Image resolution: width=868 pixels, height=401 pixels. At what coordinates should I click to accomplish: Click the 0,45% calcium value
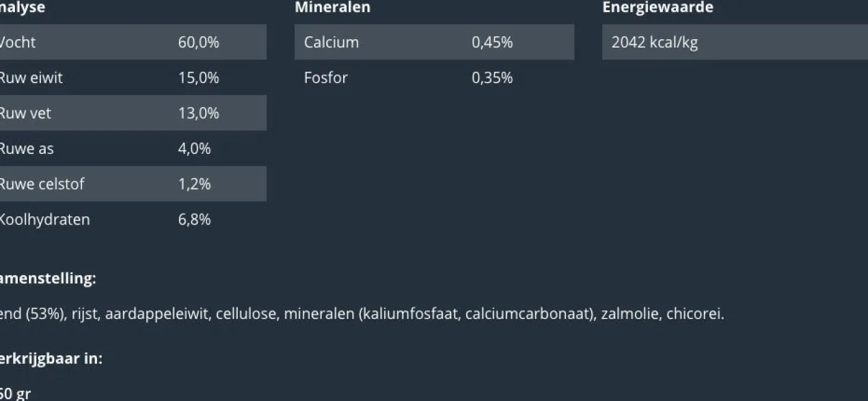pos(492,42)
